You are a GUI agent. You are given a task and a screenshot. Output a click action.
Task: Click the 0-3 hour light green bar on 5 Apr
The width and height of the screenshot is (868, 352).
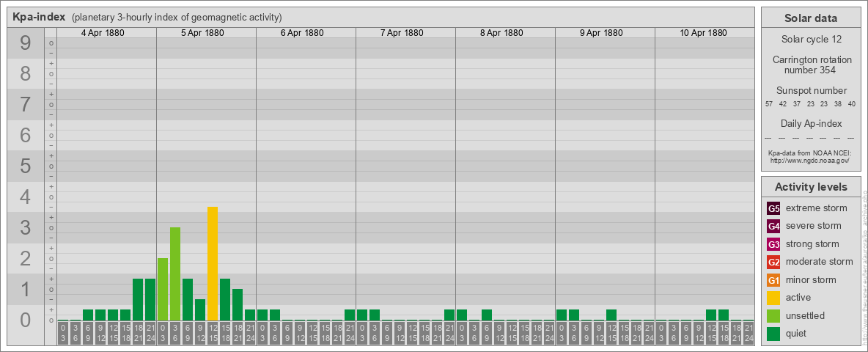pyautogui.click(x=163, y=290)
